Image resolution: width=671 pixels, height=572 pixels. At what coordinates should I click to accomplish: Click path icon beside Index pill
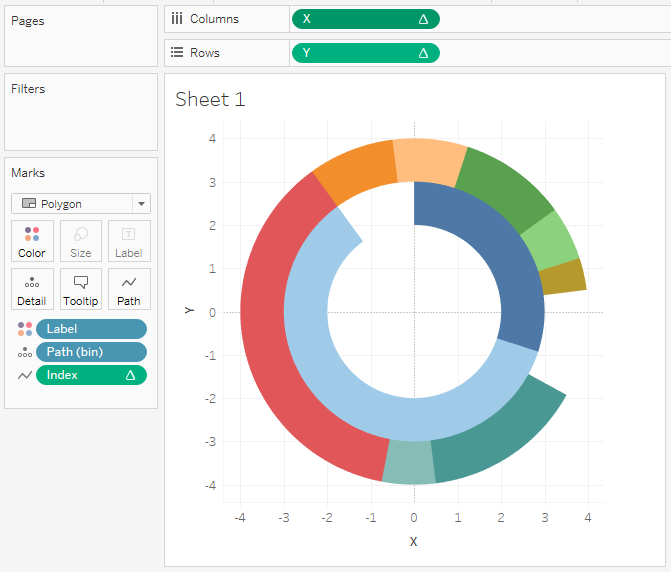(x=25, y=375)
